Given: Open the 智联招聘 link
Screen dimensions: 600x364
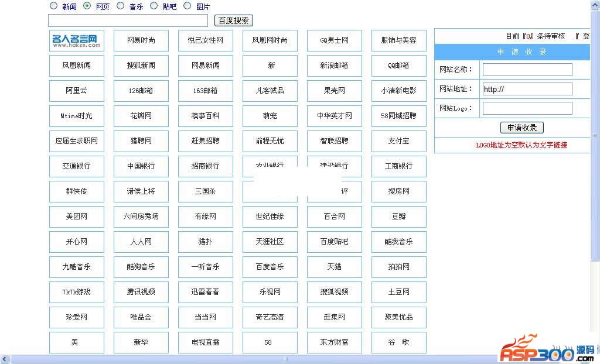Looking at the screenshot, I should (x=335, y=141).
